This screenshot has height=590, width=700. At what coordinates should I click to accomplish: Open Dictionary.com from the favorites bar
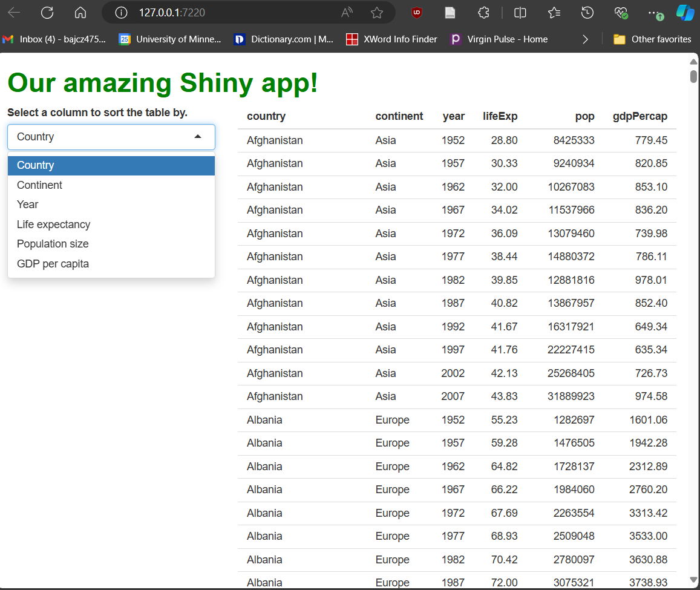tap(283, 39)
